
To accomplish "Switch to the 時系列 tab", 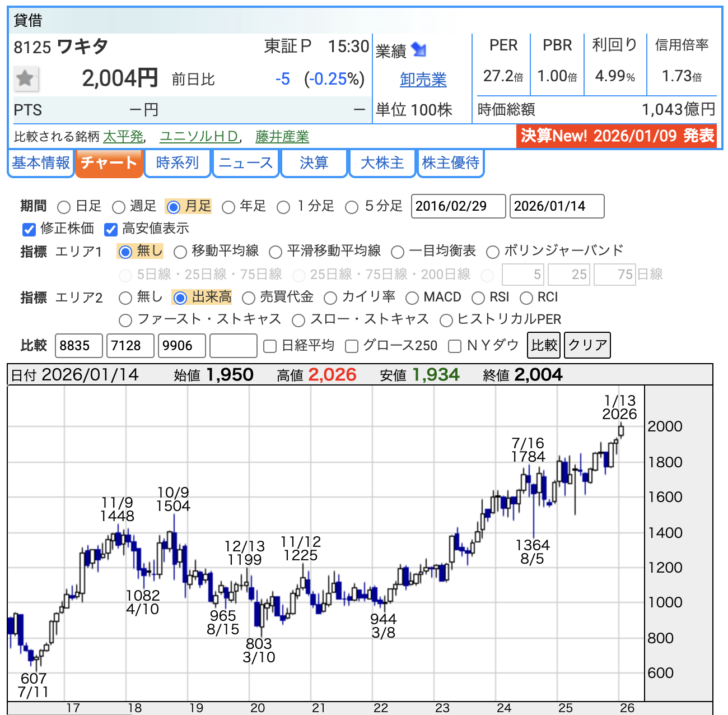I will point(177,163).
